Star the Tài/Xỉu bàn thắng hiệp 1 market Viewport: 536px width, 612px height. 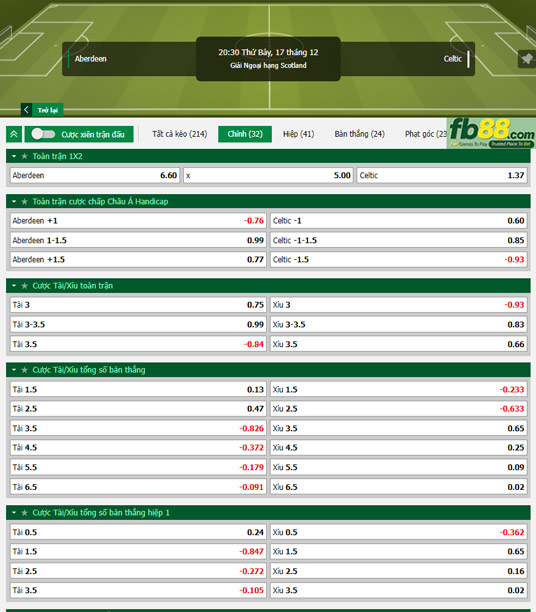[25, 513]
